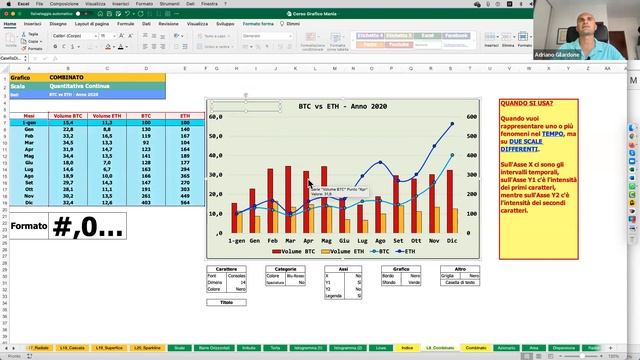Add a new sheet with the plus button
The image size is (640, 360).
tap(610, 348)
